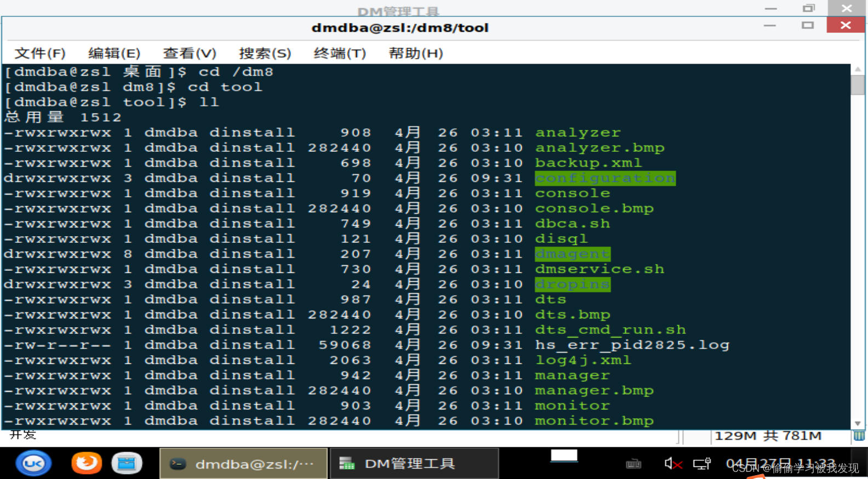Click the terminal title dmdba@zsl:/dm8/tool

(x=400, y=27)
